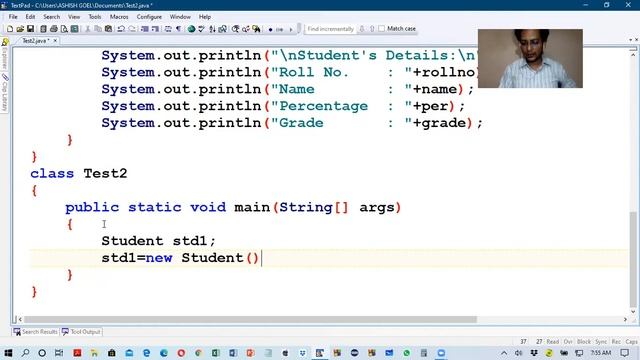Viewport: 640px width, 360px height.
Task: Close the Test2.java tab
Action: [55, 41]
